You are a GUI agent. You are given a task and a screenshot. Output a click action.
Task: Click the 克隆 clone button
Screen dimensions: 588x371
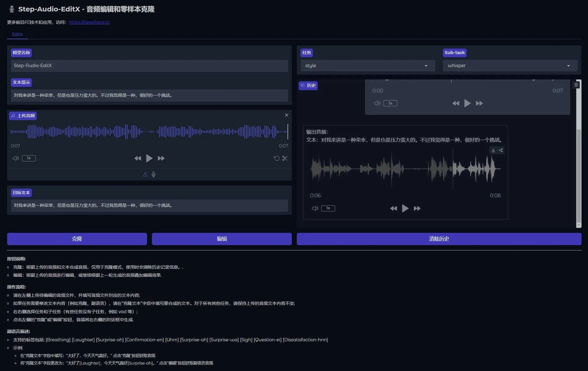tap(77, 239)
